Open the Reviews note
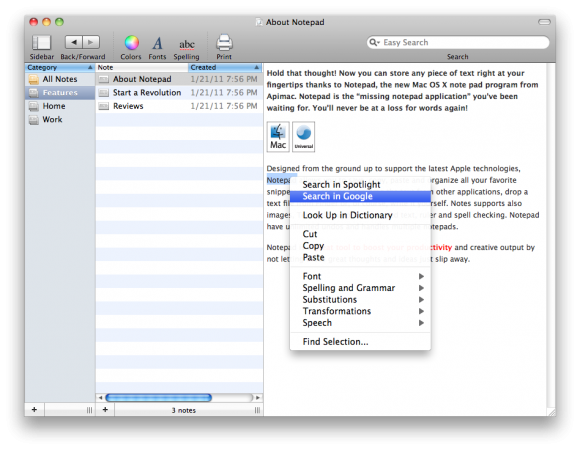580x450 pixels. pyautogui.click(x=179, y=106)
